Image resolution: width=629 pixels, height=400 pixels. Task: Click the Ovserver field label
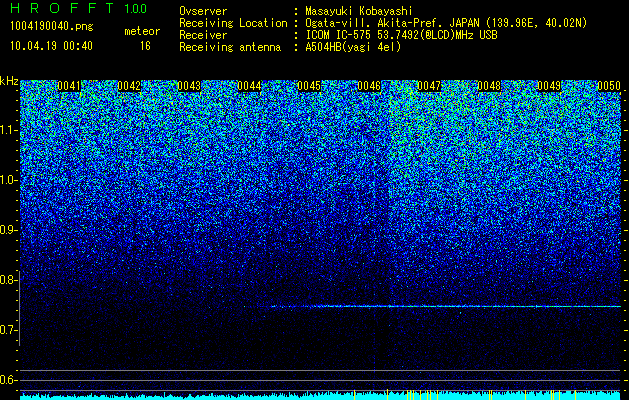point(203,11)
